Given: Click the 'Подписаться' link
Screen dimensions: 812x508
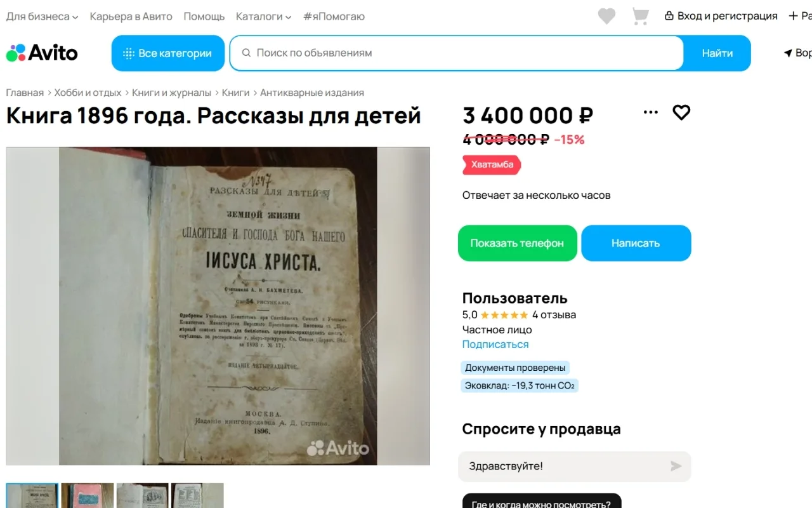Looking at the screenshot, I should point(495,344).
